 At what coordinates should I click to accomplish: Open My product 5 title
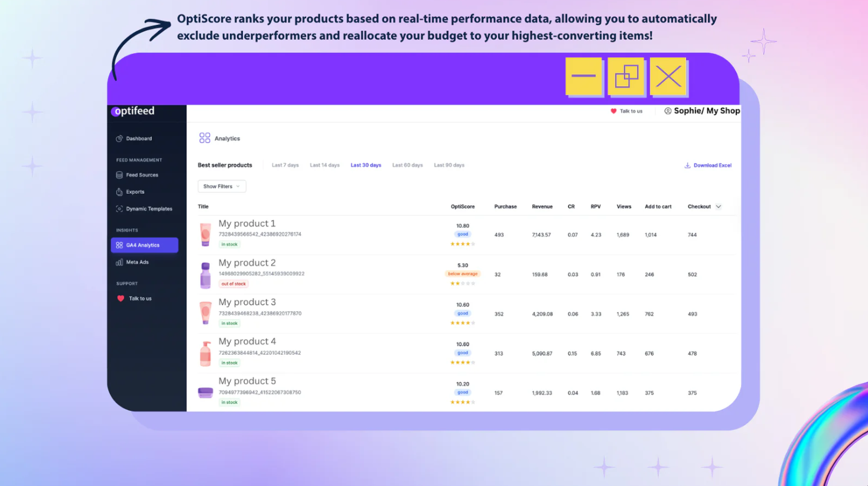(247, 381)
